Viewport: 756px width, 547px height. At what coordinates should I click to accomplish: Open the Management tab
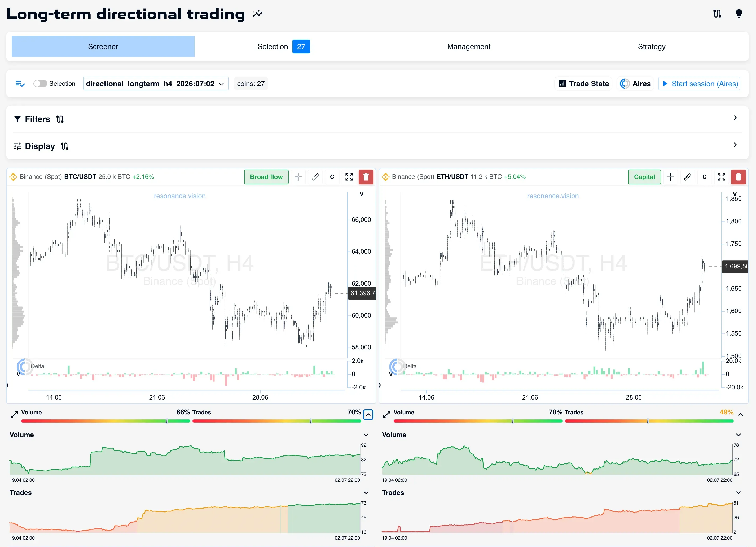[469, 46]
